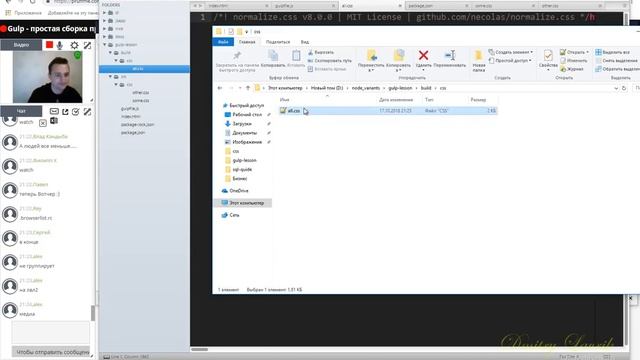
Task: Select the all.css file in Explorer list
Action: click(x=388, y=111)
